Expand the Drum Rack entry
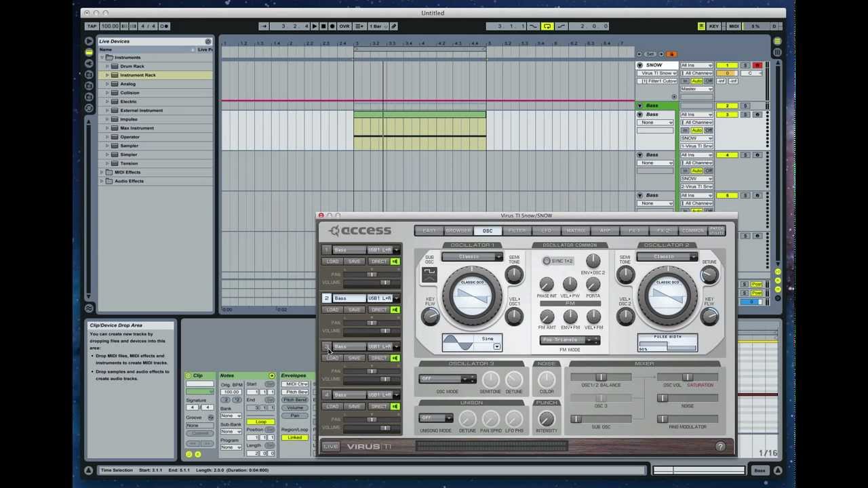This screenshot has width=868, height=488. tap(107, 66)
